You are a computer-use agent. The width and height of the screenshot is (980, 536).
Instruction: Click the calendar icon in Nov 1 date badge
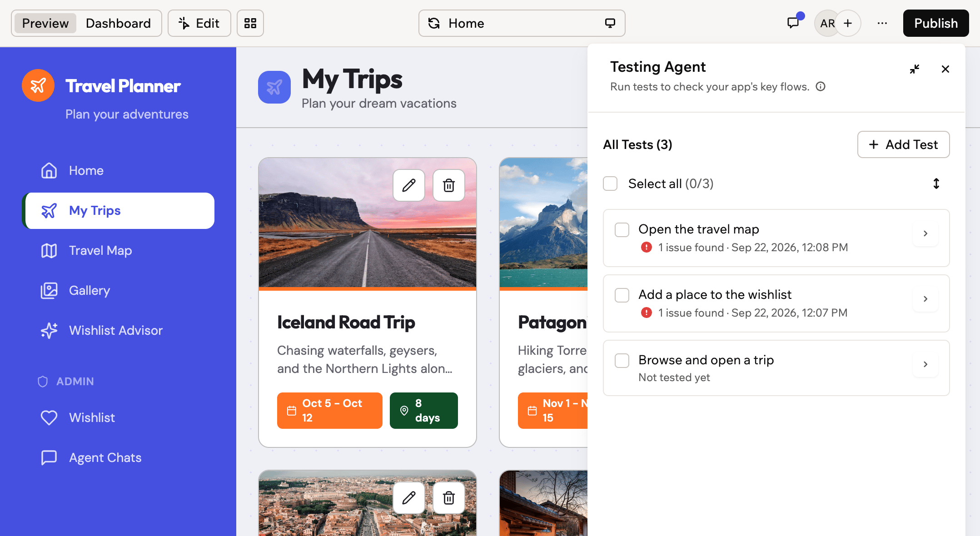coord(532,411)
